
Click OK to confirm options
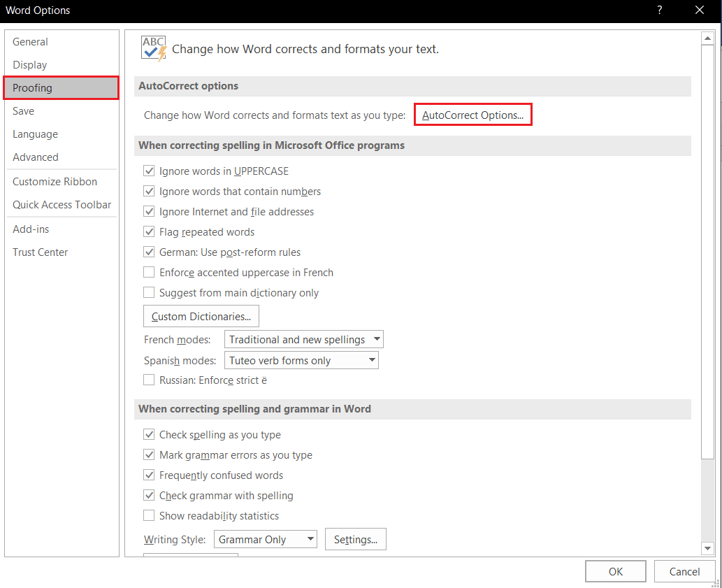click(616, 571)
